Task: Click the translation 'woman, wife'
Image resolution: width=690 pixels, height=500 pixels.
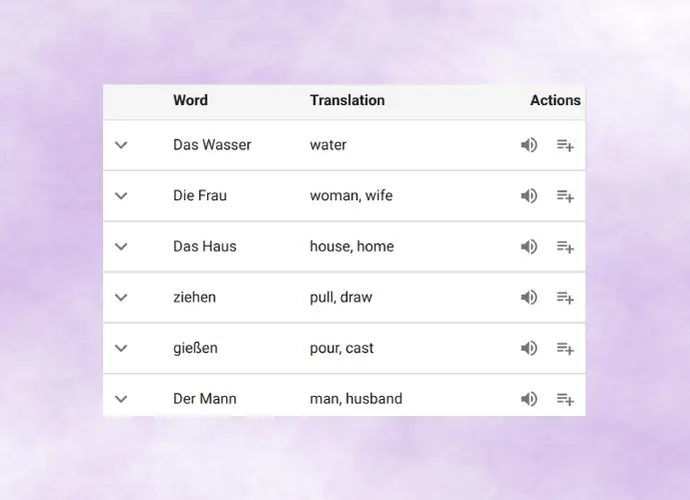Action: tap(351, 195)
